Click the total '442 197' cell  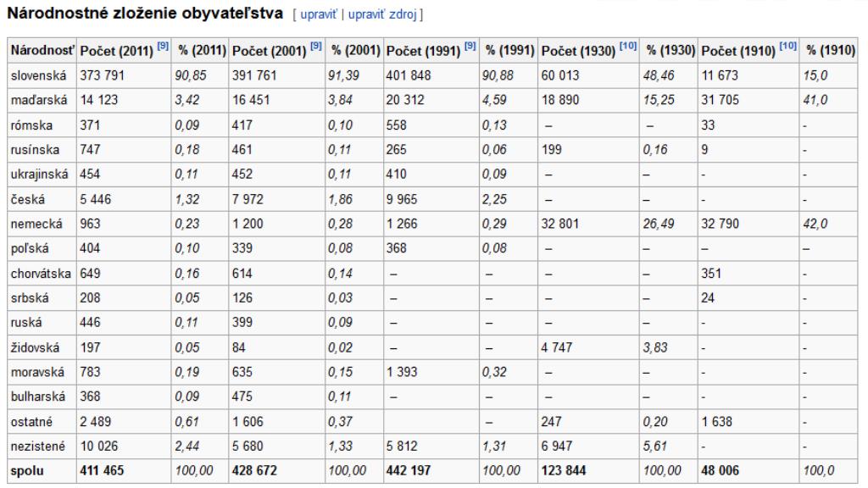coord(409,471)
